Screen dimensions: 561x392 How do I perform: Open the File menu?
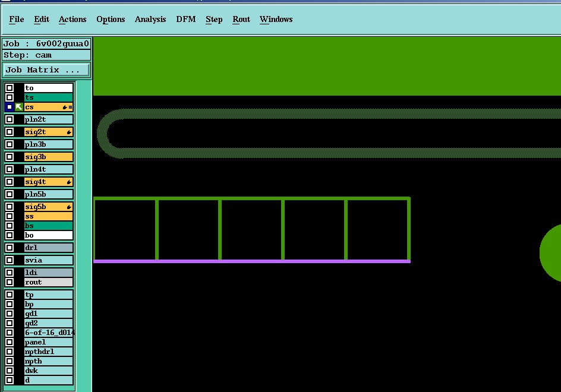click(x=17, y=20)
